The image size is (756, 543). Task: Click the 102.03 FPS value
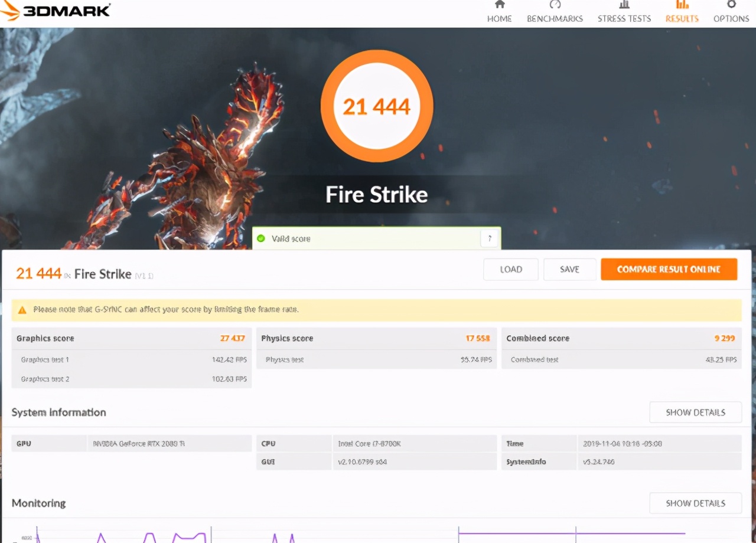coord(229,379)
